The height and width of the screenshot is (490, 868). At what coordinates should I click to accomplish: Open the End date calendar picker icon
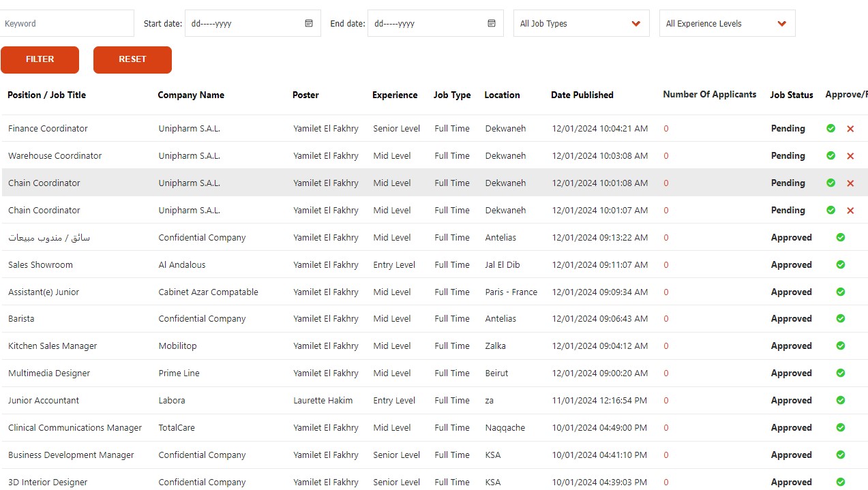[492, 23]
